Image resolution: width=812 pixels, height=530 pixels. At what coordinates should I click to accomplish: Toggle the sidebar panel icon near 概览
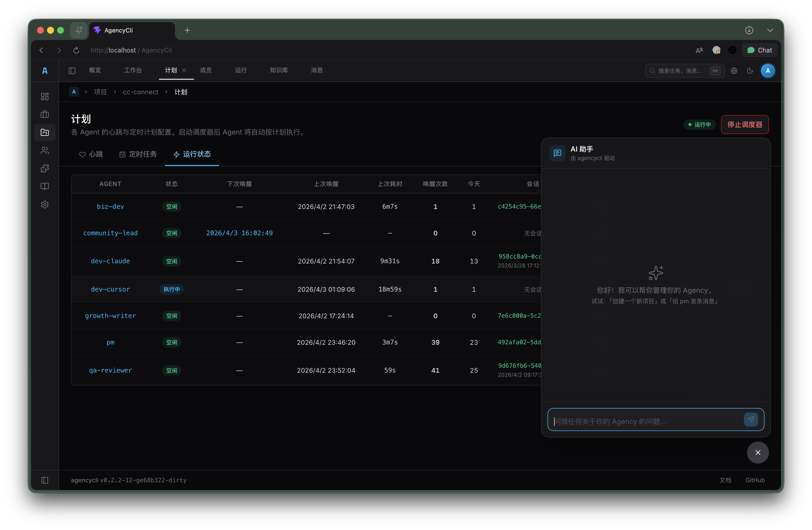[72, 71]
